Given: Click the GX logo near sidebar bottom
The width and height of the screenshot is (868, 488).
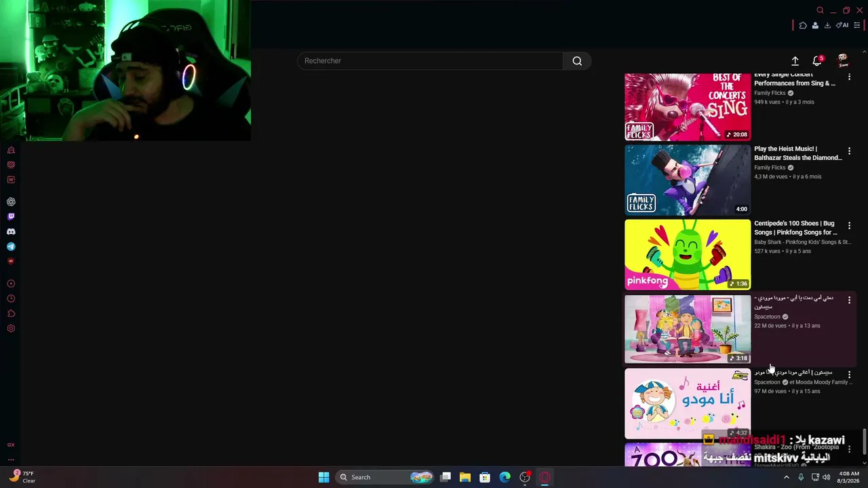Looking at the screenshot, I should pyautogui.click(x=11, y=445).
